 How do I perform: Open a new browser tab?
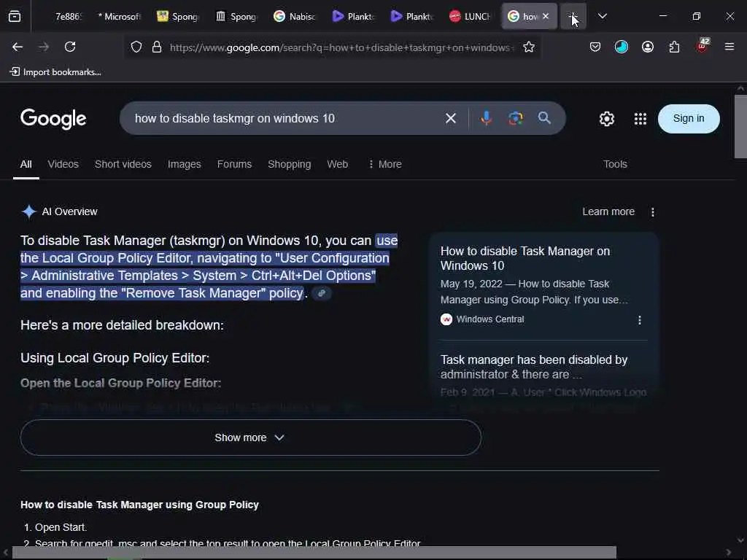[573, 16]
